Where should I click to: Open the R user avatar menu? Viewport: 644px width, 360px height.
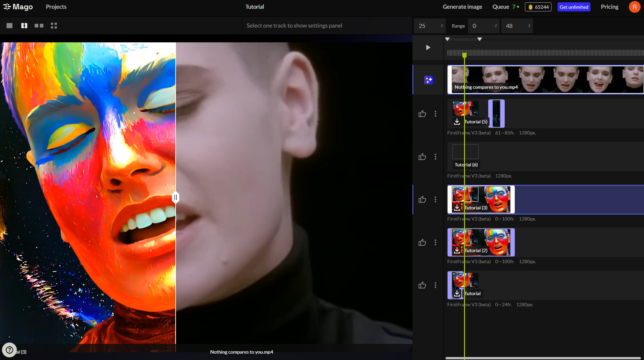634,7
